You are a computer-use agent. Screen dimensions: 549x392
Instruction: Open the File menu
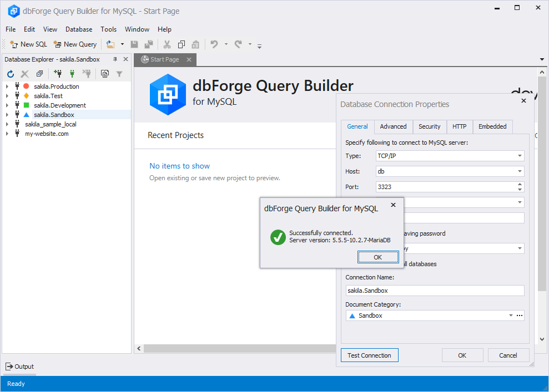[x=11, y=29]
